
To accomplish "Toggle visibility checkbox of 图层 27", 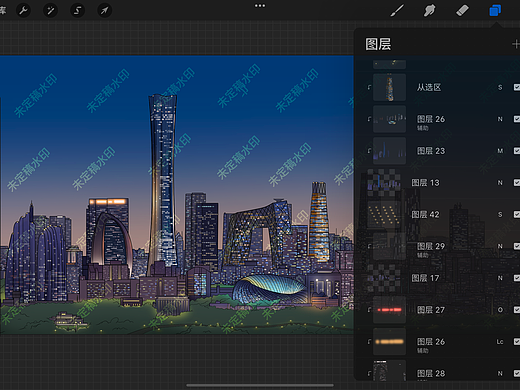I will (517, 310).
